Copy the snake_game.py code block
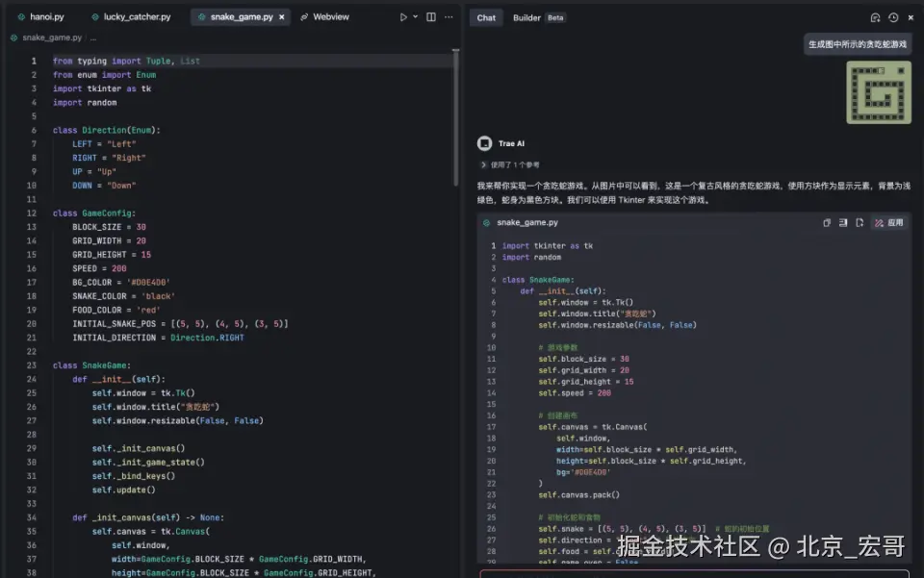Image resolution: width=924 pixels, height=578 pixels. 827,222
